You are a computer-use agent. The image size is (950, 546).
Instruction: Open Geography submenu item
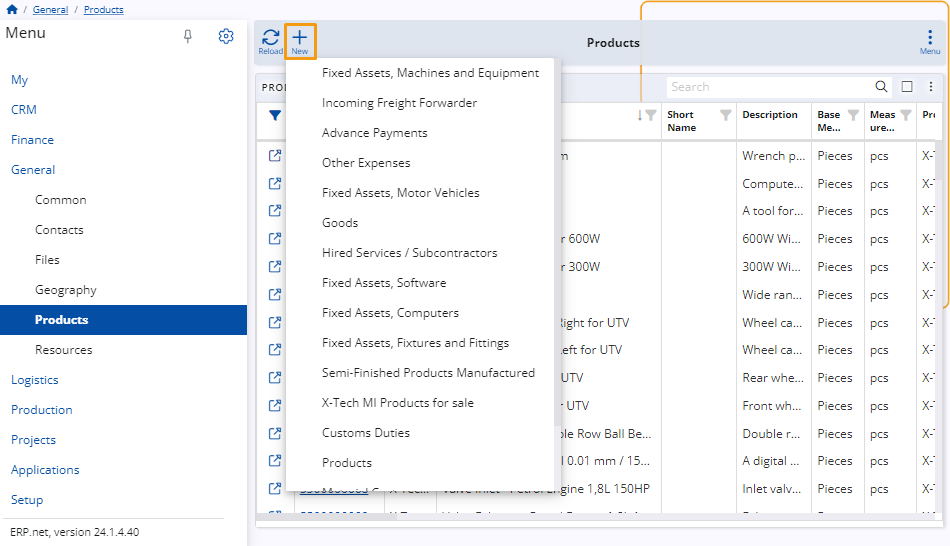[65, 290]
